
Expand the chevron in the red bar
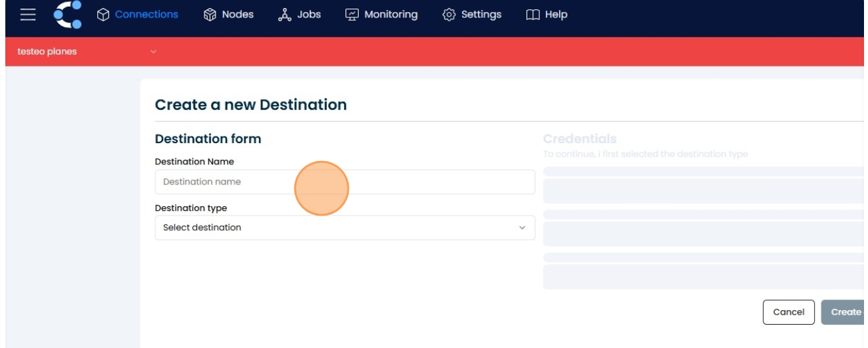pos(154,52)
